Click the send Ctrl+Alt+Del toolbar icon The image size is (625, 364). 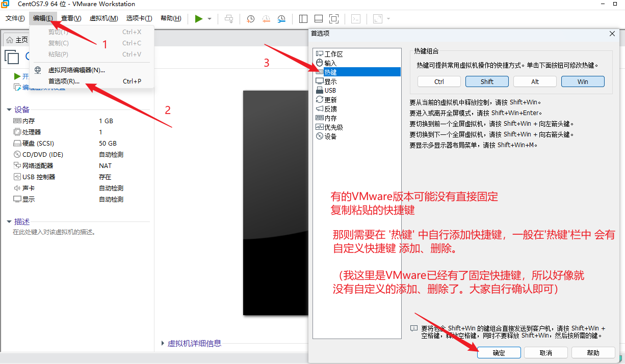coord(229,19)
